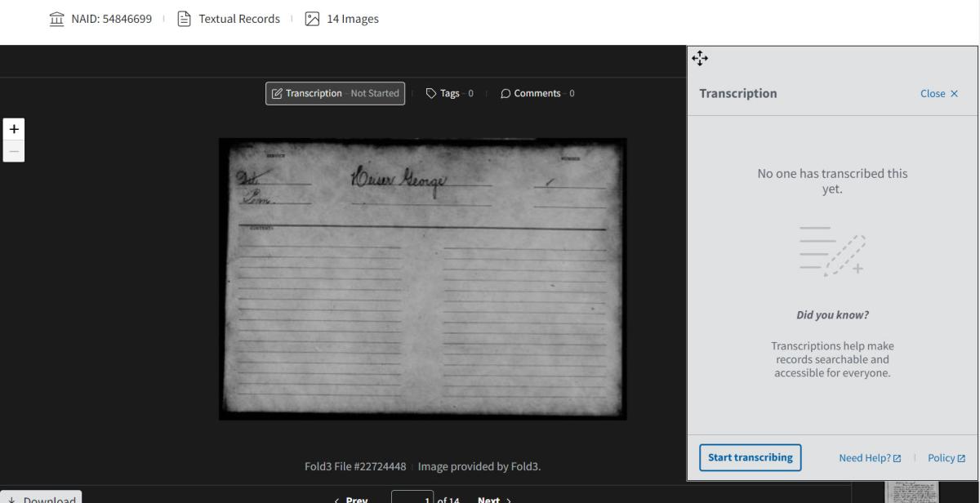Screen dimensions: 980x503
Task: Open the Policy link
Action: [946, 458]
